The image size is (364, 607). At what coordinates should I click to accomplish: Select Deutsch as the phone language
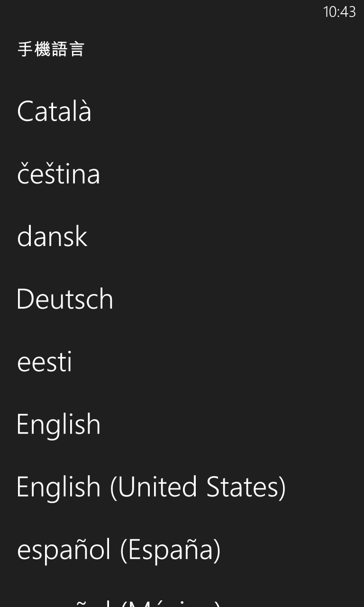[x=65, y=299]
